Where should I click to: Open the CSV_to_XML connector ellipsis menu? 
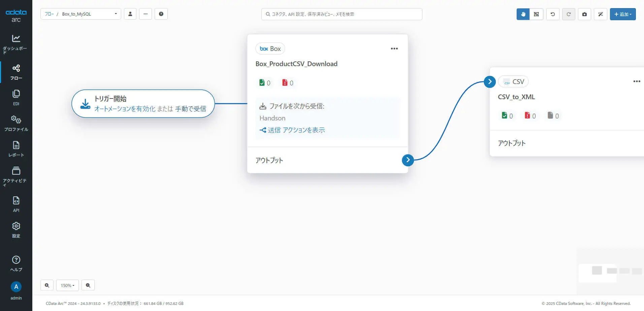pos(637,81)
